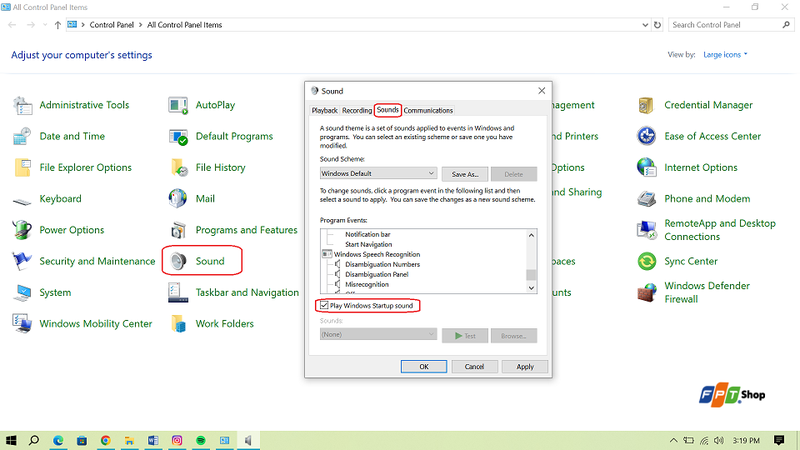Open Taskbar and Navigation icon
This screenshot has height=450, width=800.
(178, 292)
